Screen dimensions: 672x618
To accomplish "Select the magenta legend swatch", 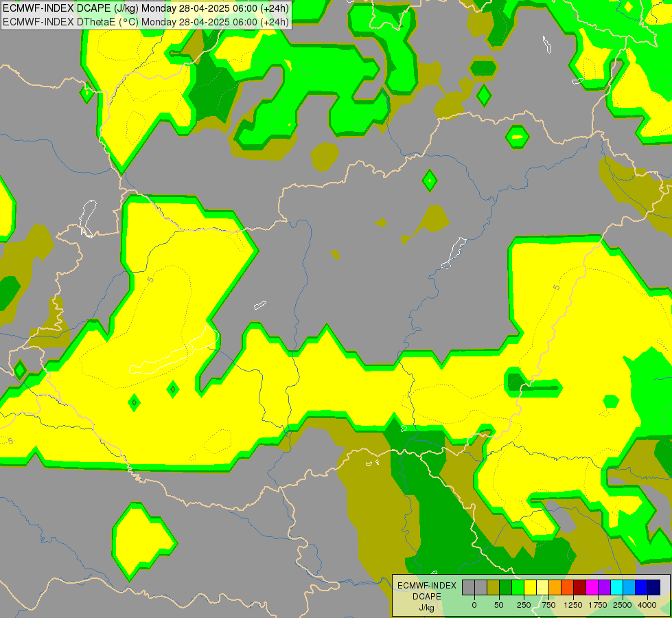I will click(x=592, y=587).
